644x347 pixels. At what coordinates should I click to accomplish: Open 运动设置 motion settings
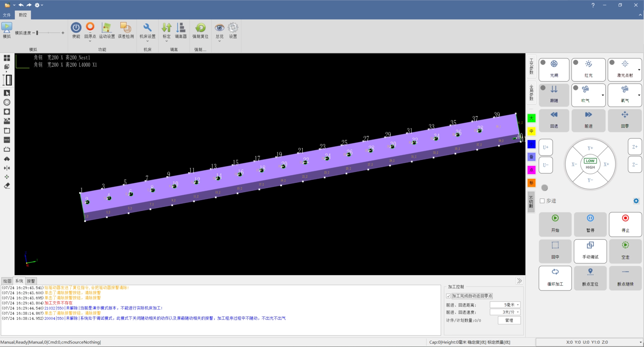[x=107, y=28]
